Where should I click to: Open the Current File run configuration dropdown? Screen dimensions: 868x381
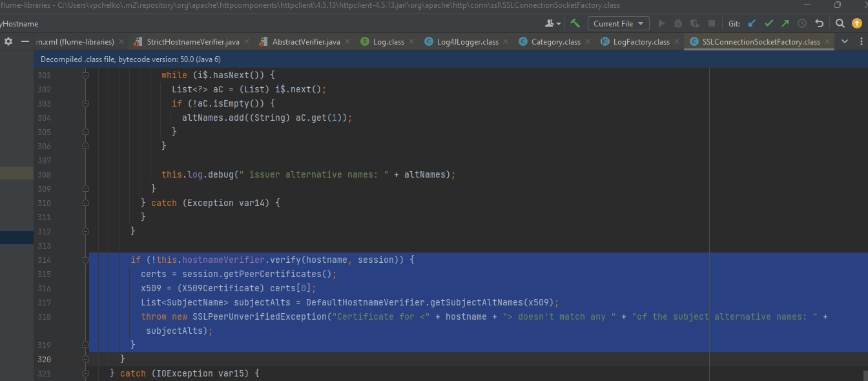(618, 23)
